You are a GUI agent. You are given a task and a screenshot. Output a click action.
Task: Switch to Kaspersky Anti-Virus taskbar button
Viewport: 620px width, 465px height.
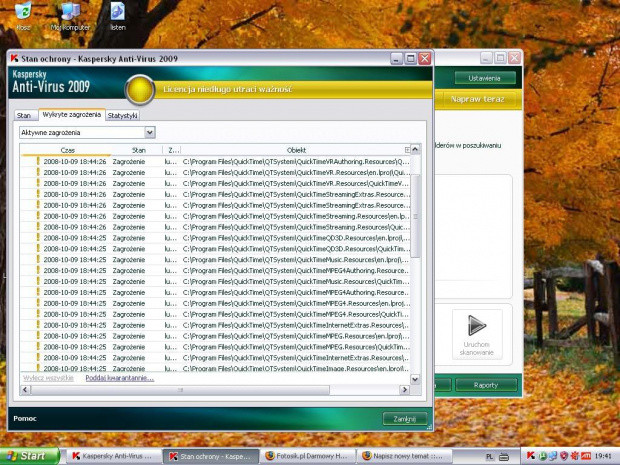pyautogui.click(x=112, y=456)
